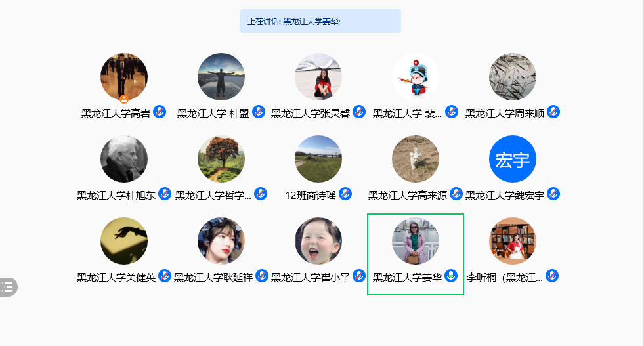Select the 宏宇 blue initials avatar
644x346 pixels.
pyautogui.click(x=513, y=159)
